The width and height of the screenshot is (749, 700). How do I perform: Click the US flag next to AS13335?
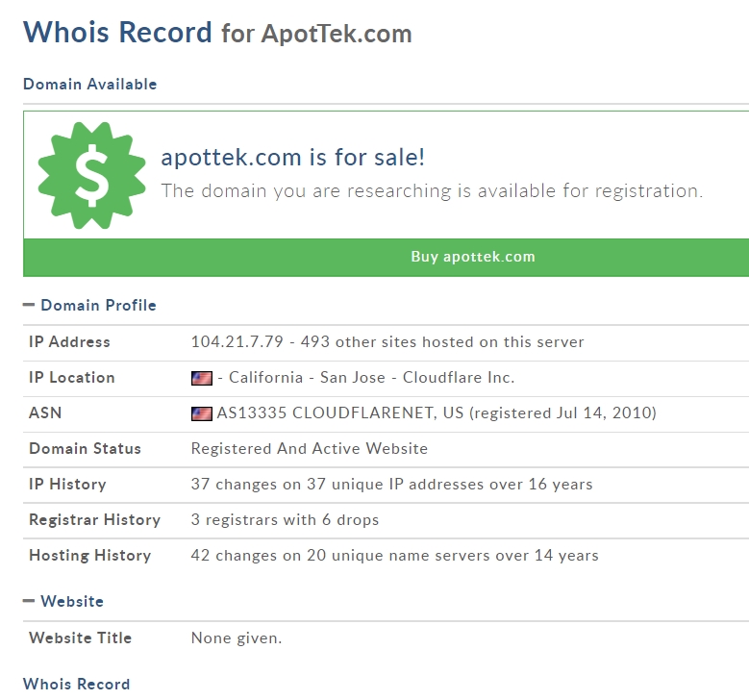[x=201, y=413]
